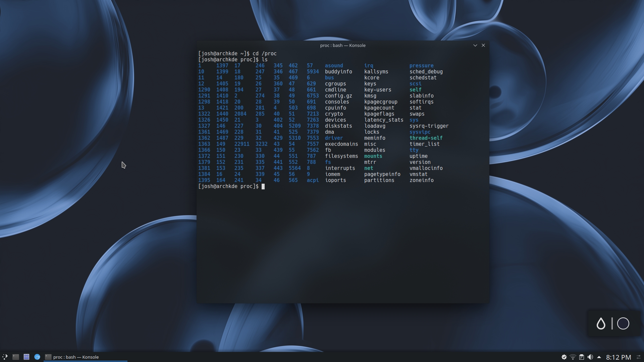Minimize the Konsole window with chevron button

[475, 45]
